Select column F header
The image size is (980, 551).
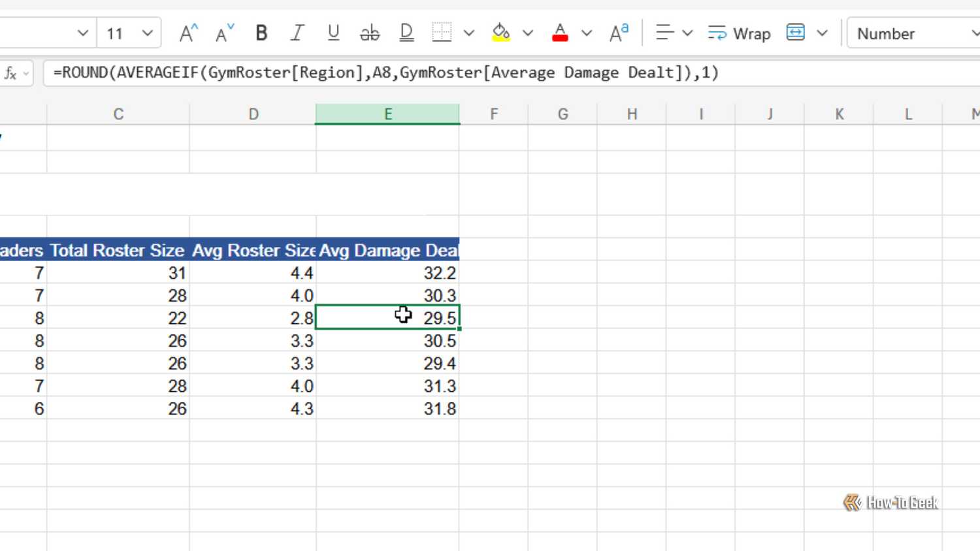point(494,114)
